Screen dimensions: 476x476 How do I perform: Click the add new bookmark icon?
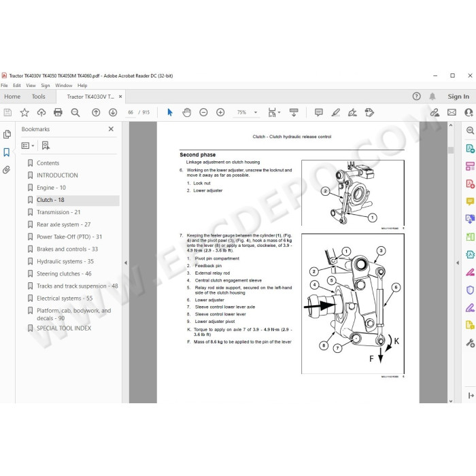(x=46, y=146)
